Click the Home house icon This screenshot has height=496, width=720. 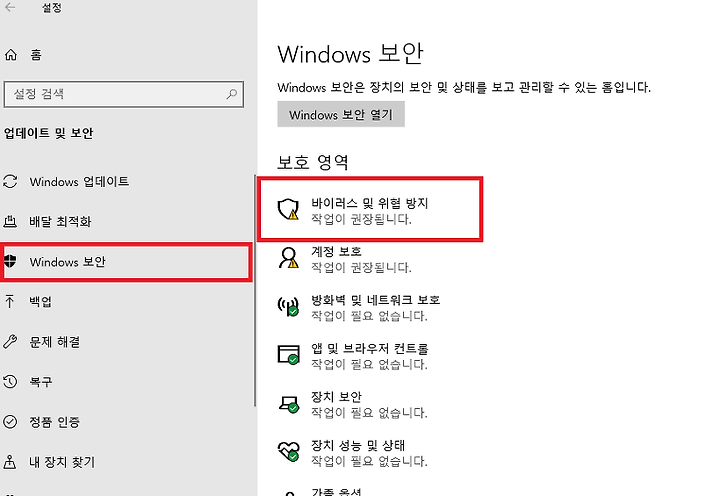[11, 55]
